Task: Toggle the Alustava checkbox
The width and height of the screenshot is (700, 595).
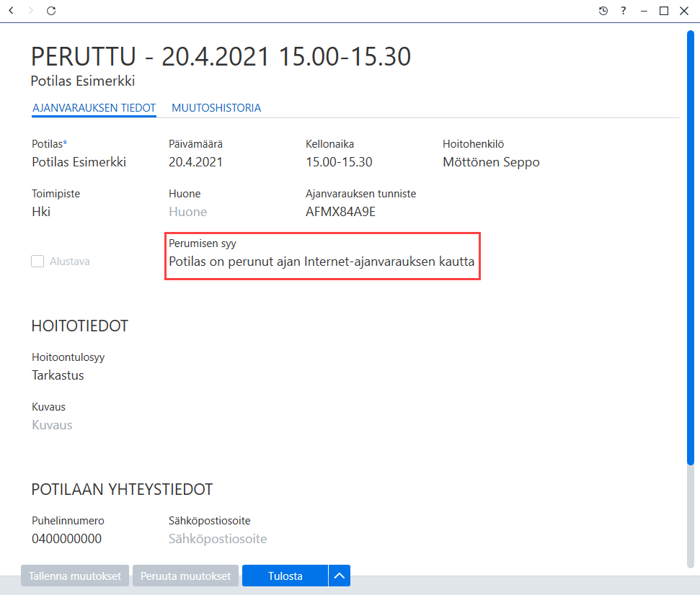Action: pyautogui.click(x=37, y=261)
